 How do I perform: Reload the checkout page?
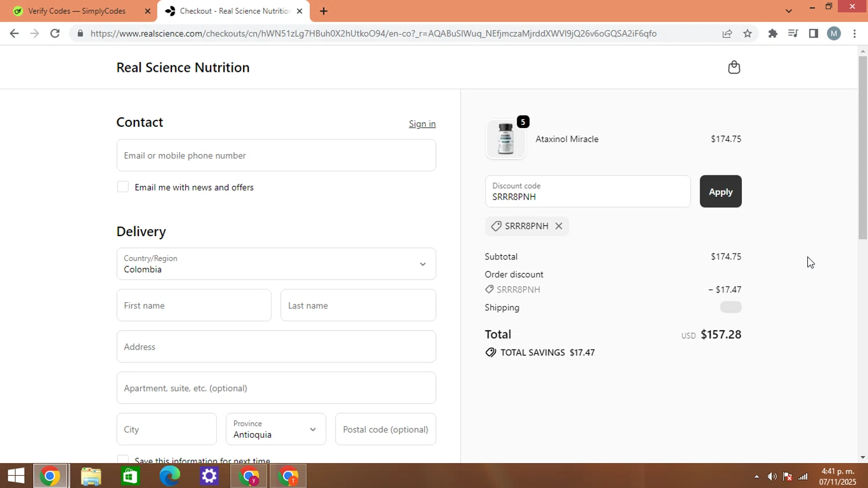pyautogui.click(x=55, y=34)
